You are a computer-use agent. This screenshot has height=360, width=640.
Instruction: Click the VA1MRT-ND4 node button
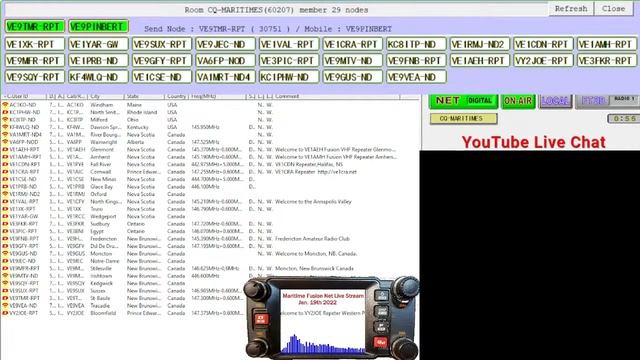225,77
